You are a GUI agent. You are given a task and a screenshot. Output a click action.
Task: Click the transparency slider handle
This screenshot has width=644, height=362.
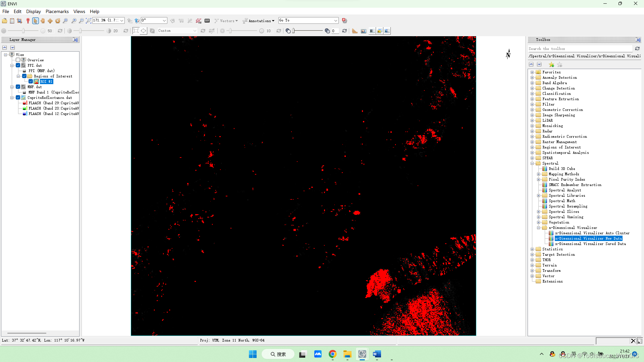293,31
